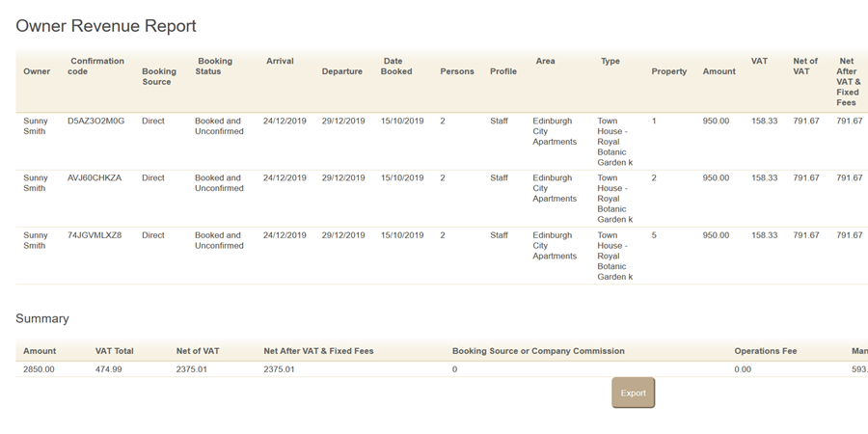Click date booked 15/10/2019 in AVJ60CHKZA row

click(x=402, y=177)
